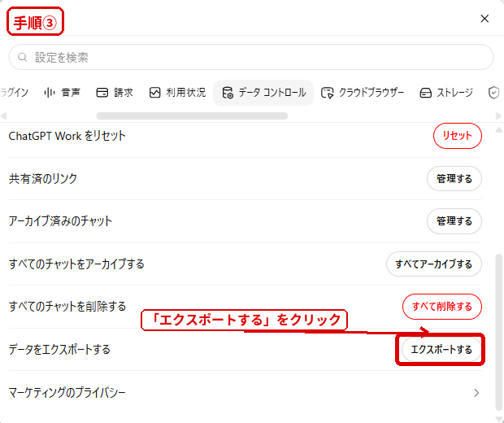
Task: Click the up arrow of the vertical scrollbar
Action: [x=499, y=130]
